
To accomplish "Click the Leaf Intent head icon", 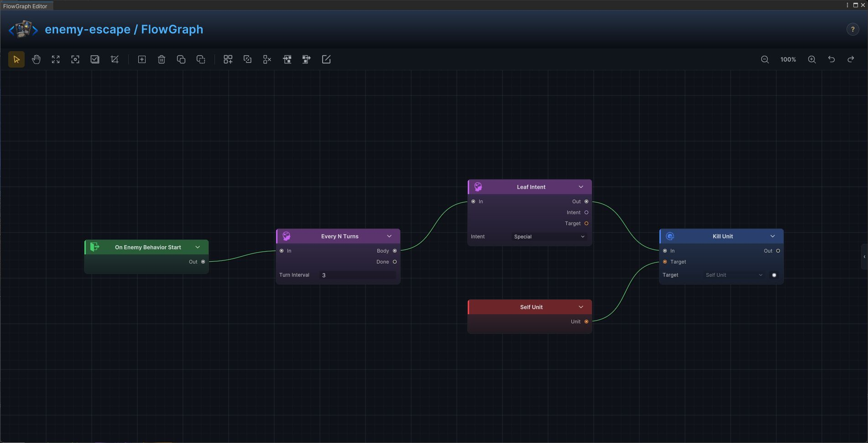I will [x=478, y=187].
